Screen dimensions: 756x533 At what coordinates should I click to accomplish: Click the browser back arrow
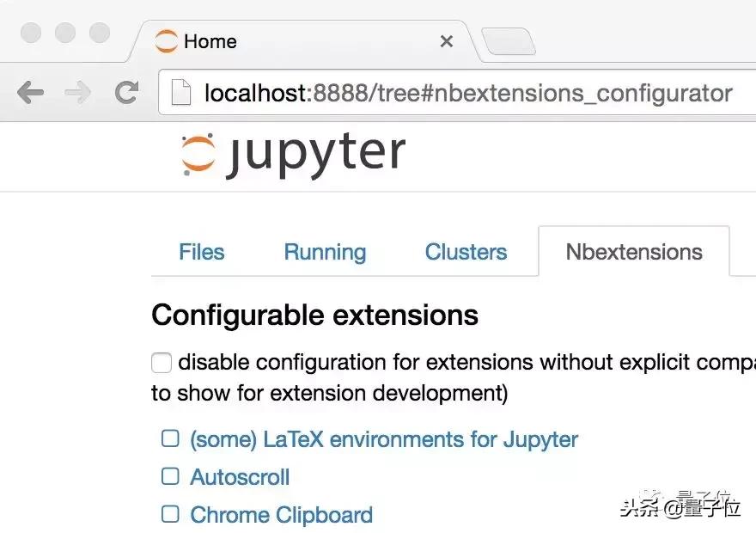pyautogui.click(x=30, y=92)
